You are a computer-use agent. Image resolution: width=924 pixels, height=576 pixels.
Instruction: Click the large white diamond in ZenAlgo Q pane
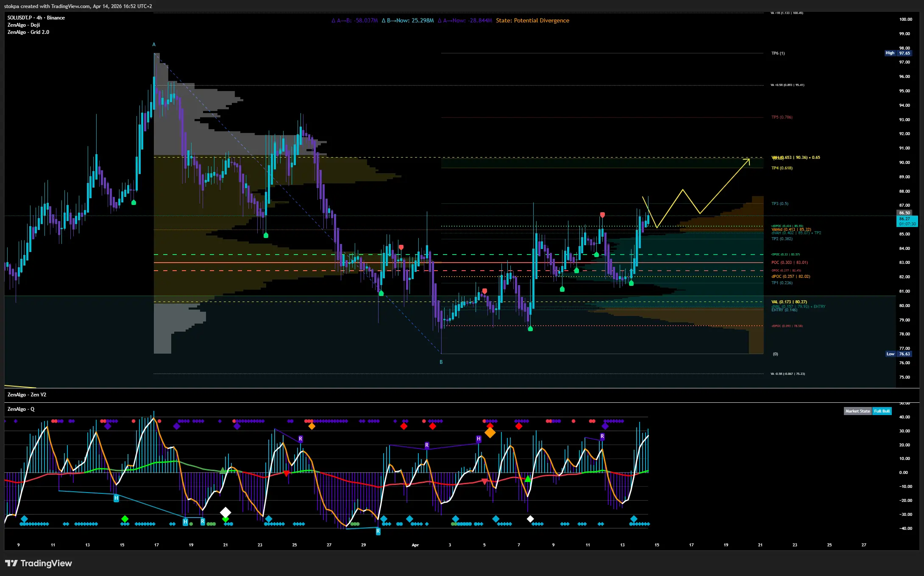(225, 512)
